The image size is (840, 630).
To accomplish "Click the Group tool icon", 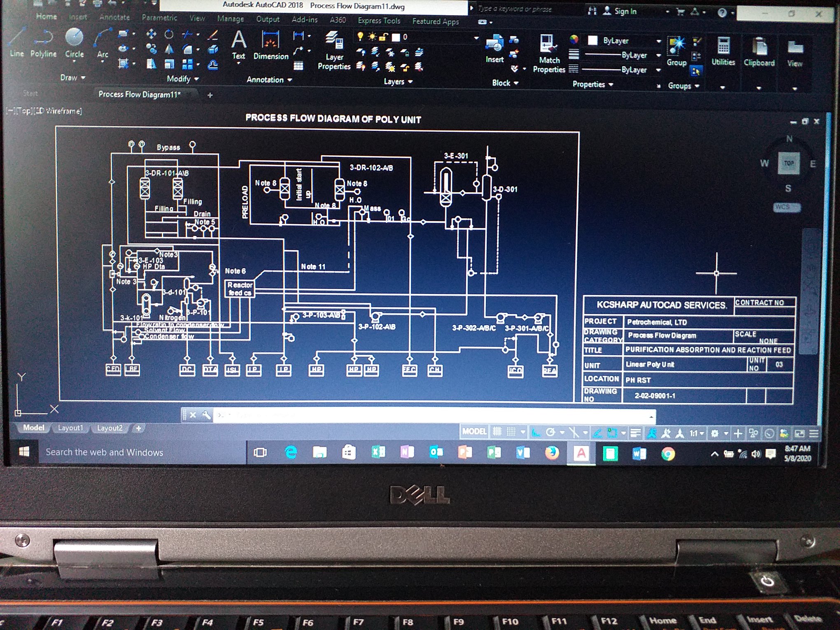I will (677, 51).
